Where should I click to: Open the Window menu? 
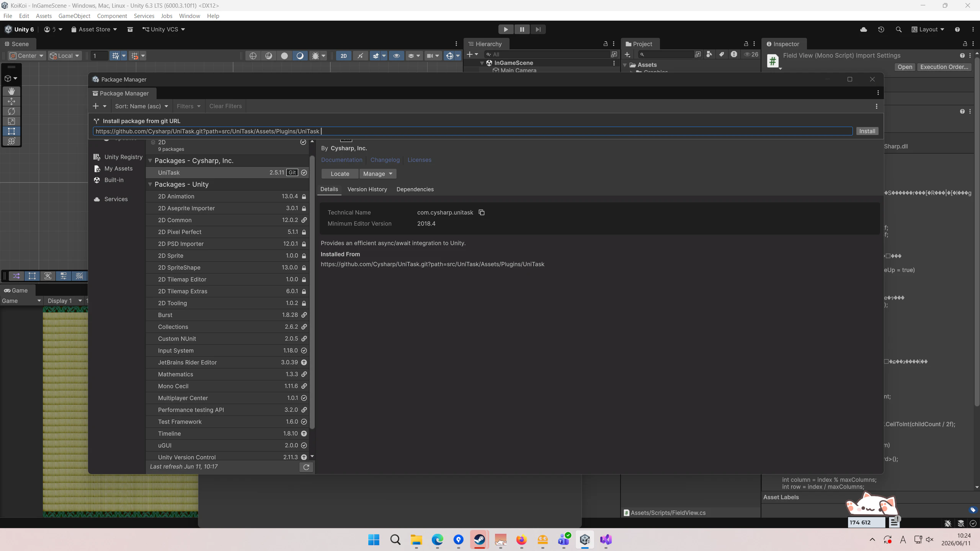[189, 16]
